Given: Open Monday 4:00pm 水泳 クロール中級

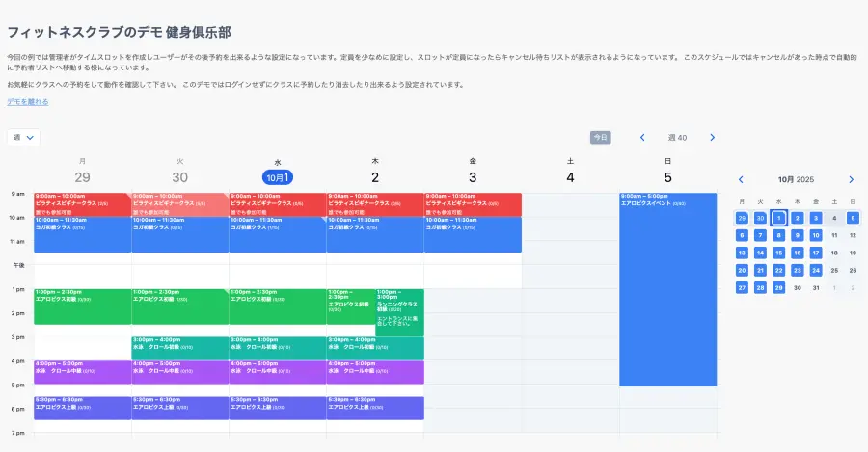Looking at the screenshot, I should coord(82,372).
